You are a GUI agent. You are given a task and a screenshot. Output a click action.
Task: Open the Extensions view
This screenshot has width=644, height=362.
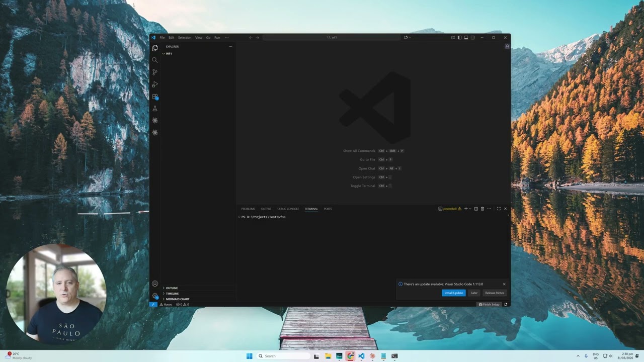pyautogui.click(x=155, y=97)
